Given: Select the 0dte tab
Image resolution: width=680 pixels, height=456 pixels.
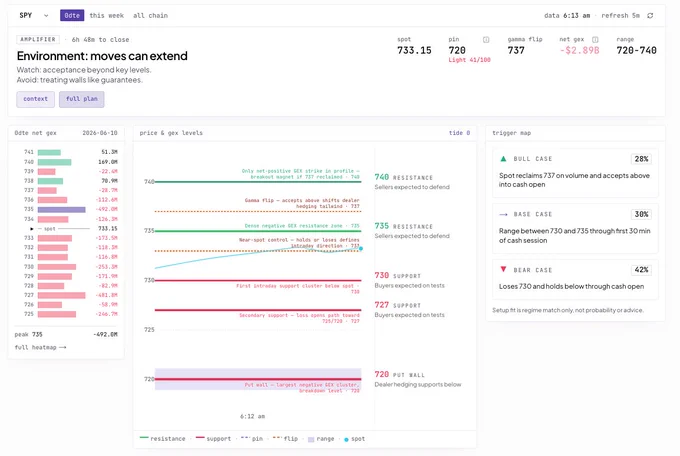Looking at the screenshot, I should click(72, 15).
